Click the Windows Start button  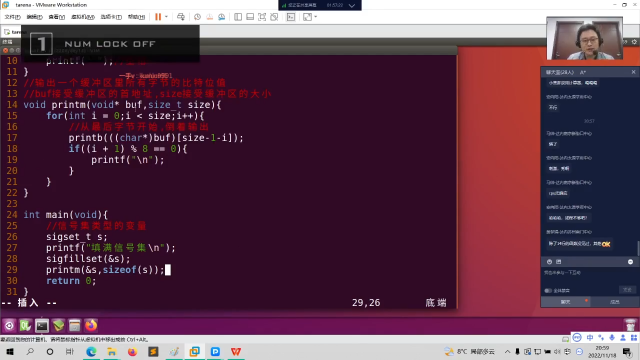(x=9, y=351)
